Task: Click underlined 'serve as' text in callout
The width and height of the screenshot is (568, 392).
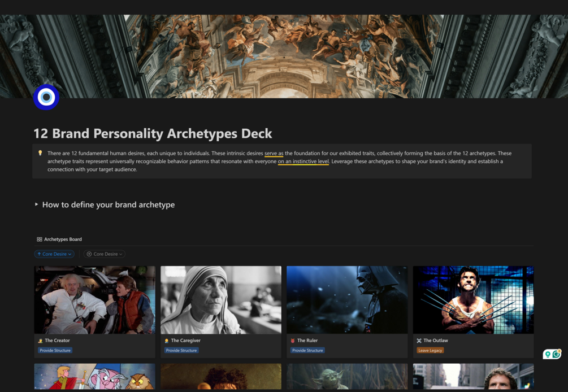Action: tap(274, 154)
